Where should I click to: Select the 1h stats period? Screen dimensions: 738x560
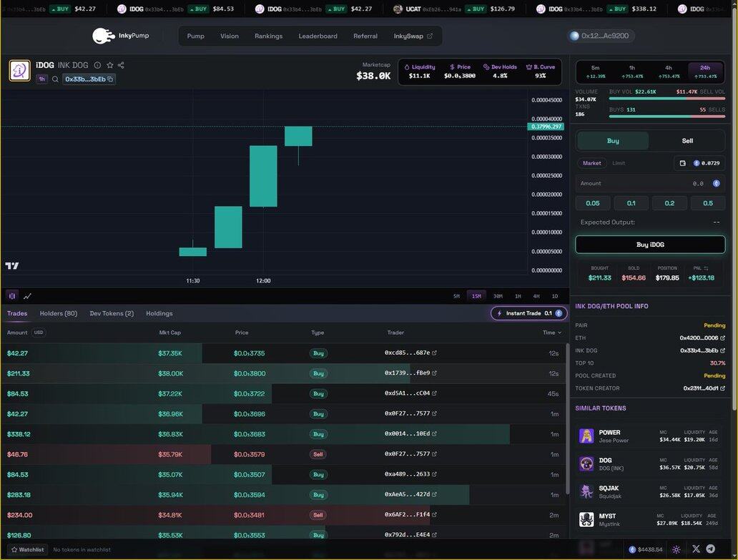click(632, 72)
